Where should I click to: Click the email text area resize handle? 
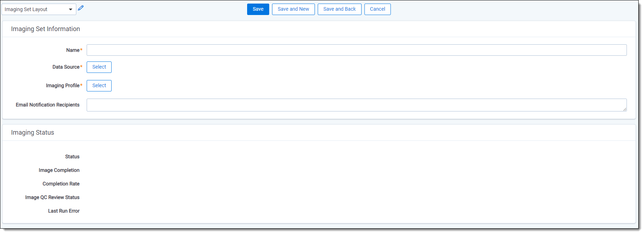point(624,109)
